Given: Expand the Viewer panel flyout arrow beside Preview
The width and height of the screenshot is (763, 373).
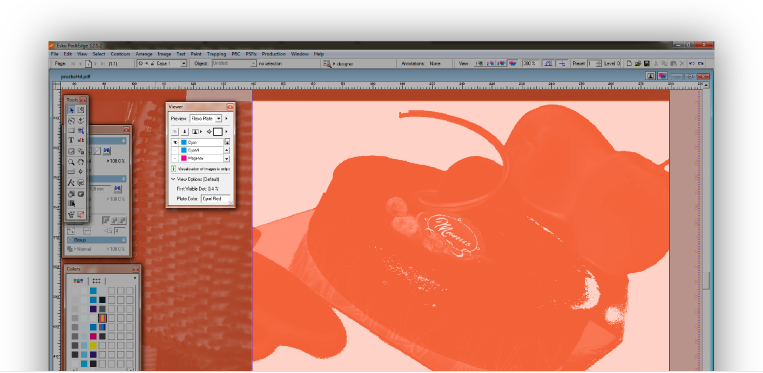Looking at the screenshot, I should point(226,118).
